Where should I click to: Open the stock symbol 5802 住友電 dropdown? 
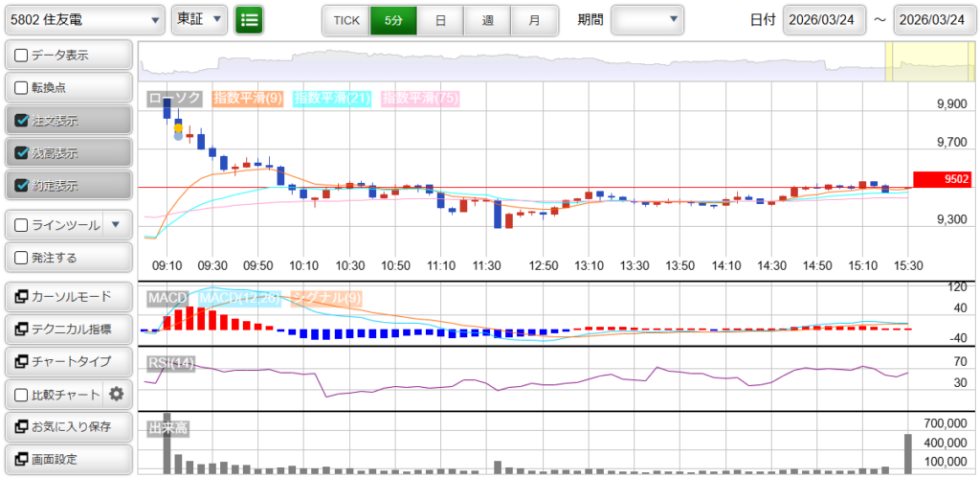85,19
